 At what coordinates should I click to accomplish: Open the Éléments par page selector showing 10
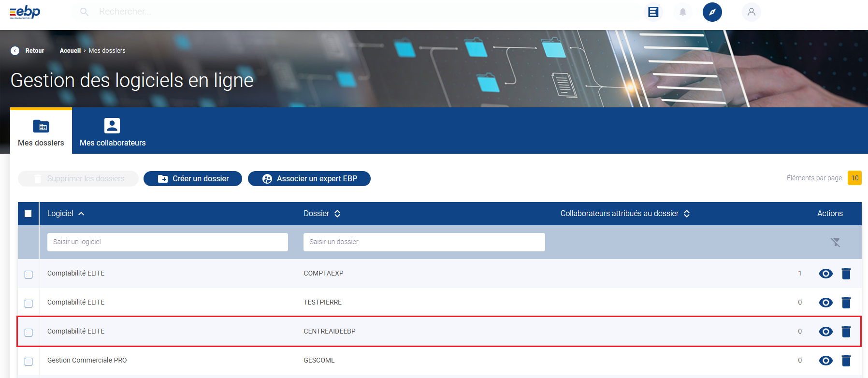[x=854, y=178]
